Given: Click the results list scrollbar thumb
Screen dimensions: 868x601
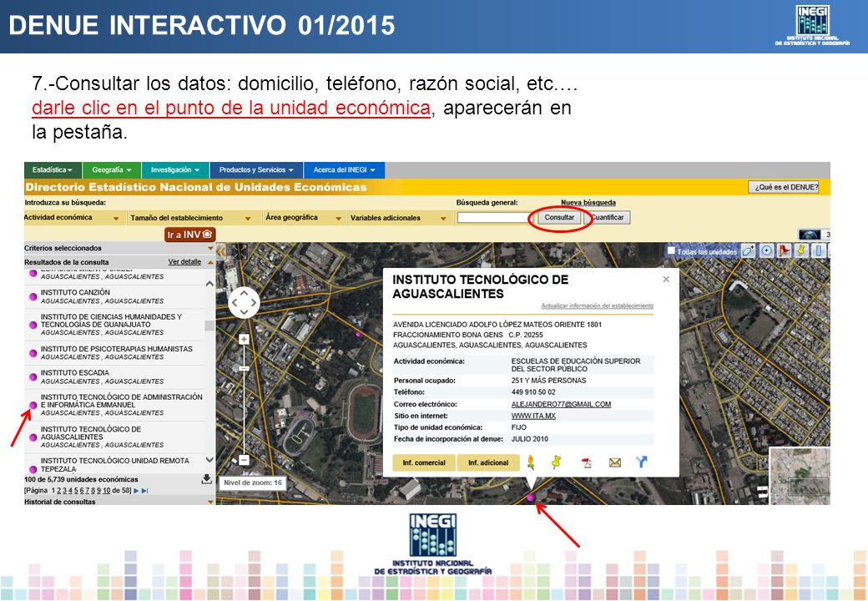Looking at the screenshot, I should click(x=209, y=326).
